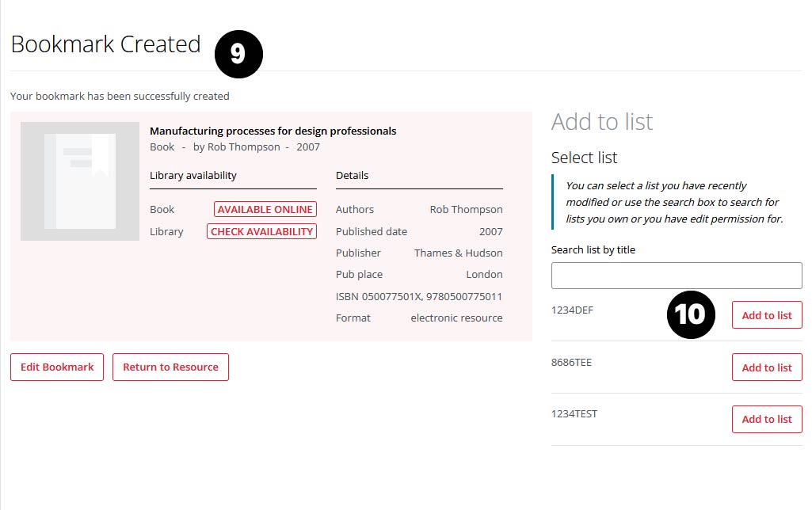This screenshot has width=812, height=510.
Task: Click Return to Resource button
Action: click(x=170, y=367)
